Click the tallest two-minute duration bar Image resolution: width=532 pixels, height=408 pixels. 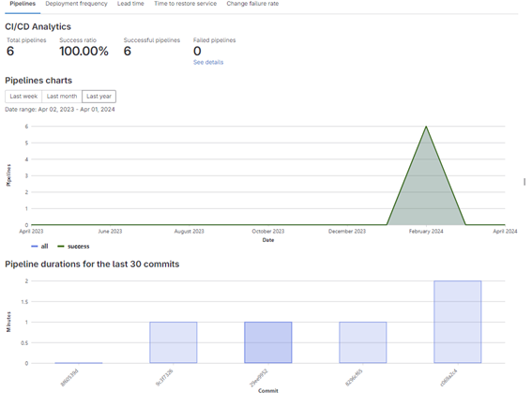pos(457,322)
